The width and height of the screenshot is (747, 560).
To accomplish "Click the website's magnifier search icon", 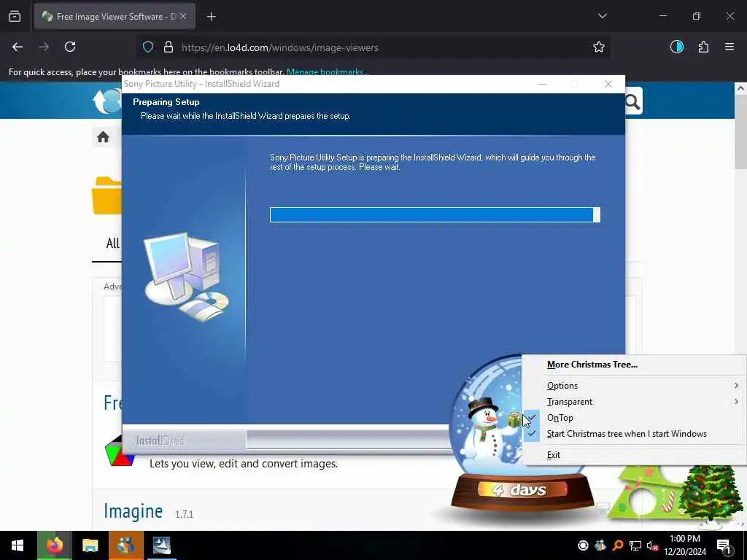I will [632, 101].
